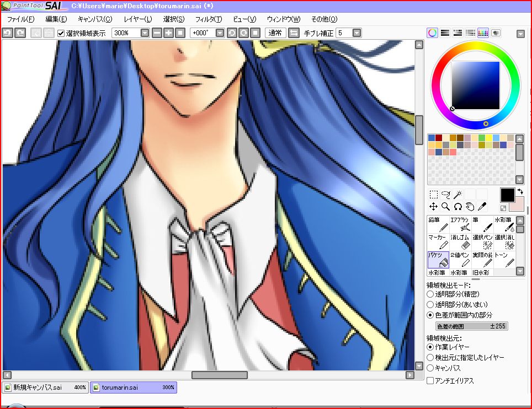
Task: Choose the 選択消し selection eraser tool
Action: click(504, 242)
